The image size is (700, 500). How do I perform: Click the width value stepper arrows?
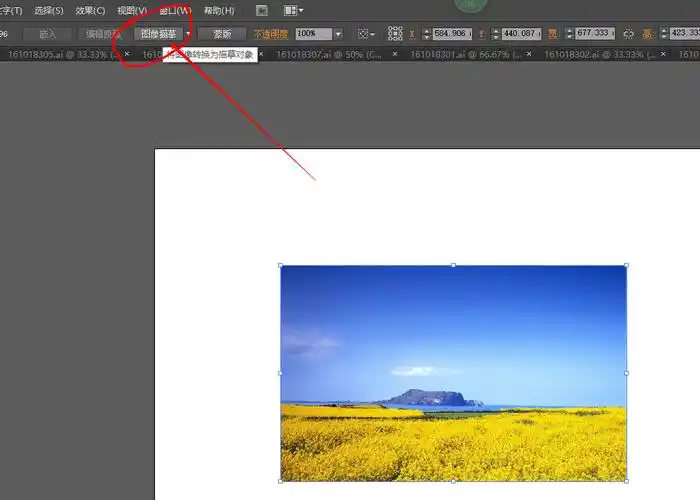click(569, 33)
